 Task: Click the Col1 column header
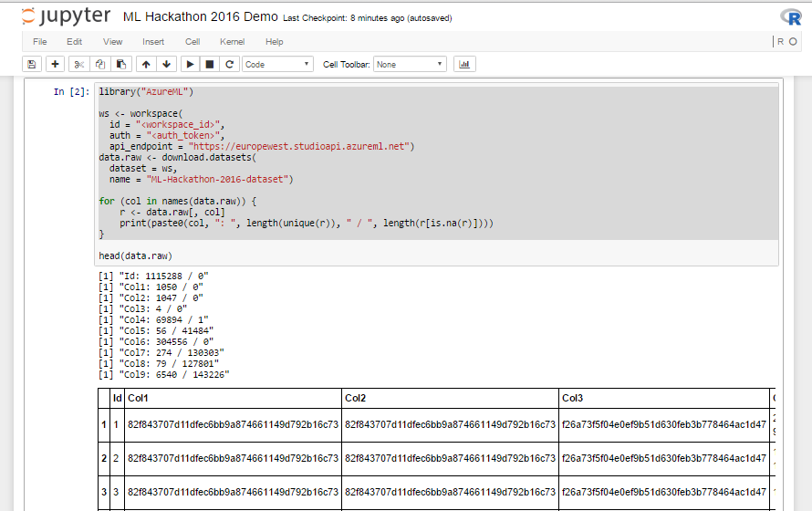coord(233,398)
